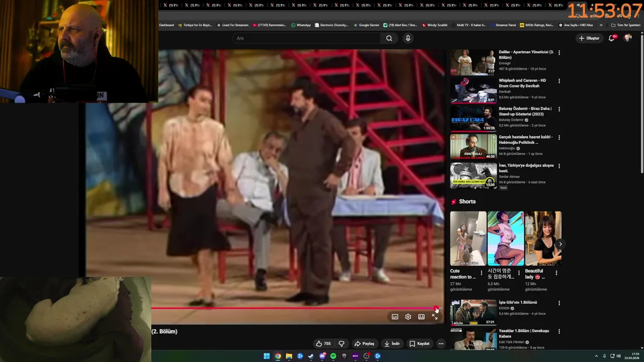Image resolution: width=644 pixels, height=362 pixels.
Task: Open 'Beautiful lady' short thumbnail
Action: click(x=543, y=238)
